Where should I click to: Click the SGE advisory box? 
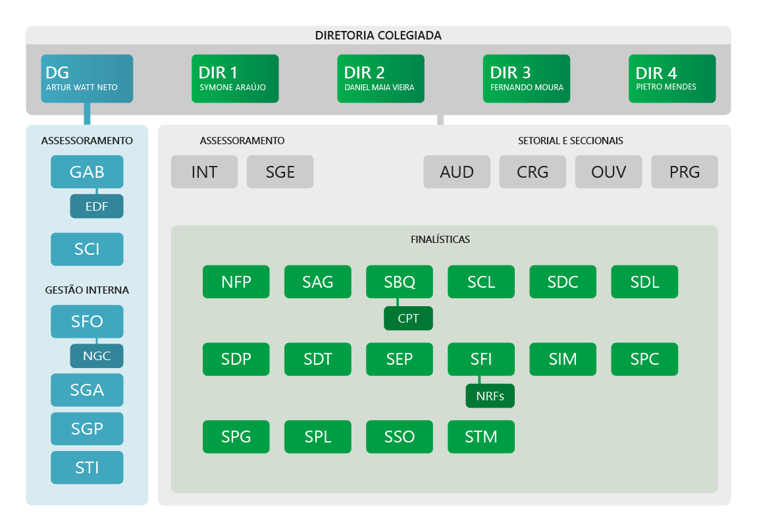point(280,172)
